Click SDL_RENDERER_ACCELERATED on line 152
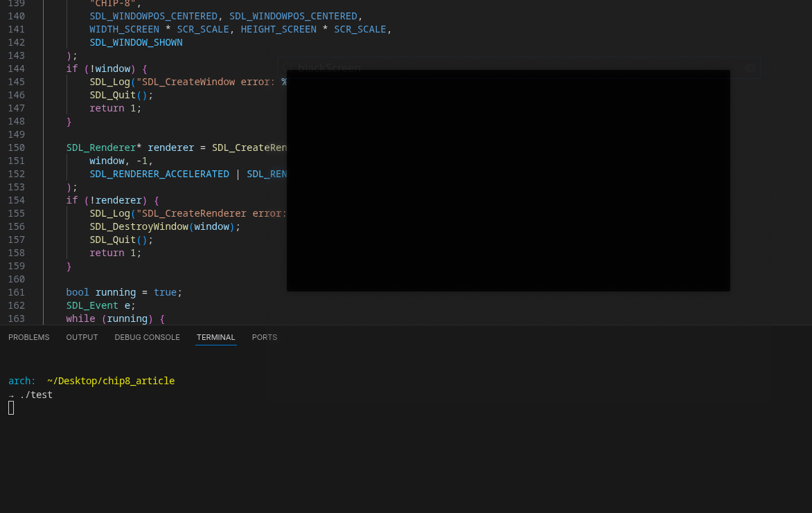Image resolution: width=812 pixels, height=513 pixels. [159, 174]
